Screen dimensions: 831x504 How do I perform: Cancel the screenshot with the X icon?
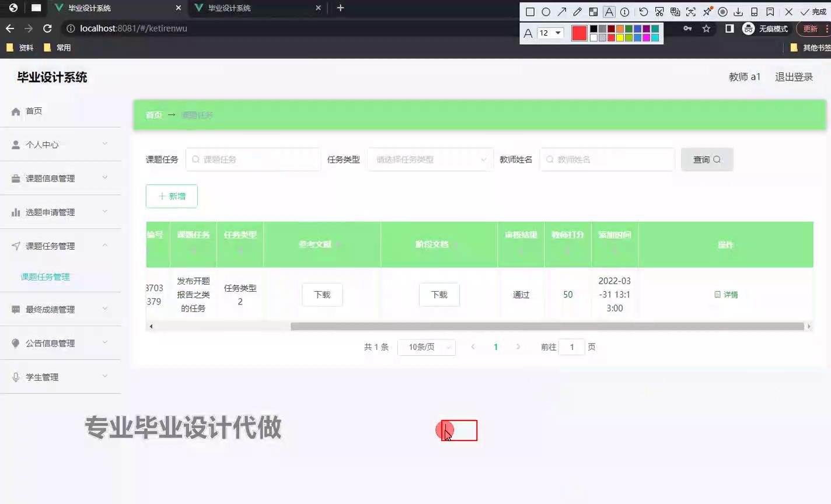(788, 12)
